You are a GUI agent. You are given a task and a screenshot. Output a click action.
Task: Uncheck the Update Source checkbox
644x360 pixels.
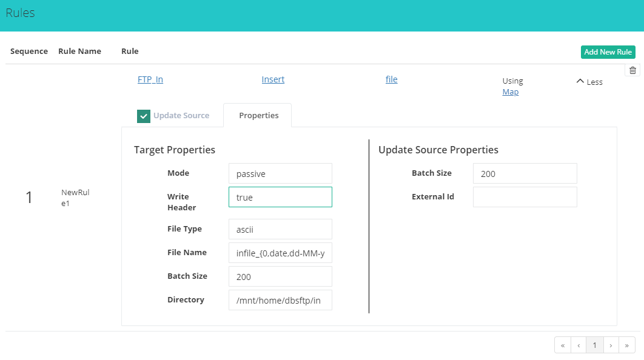pos(144,116)
